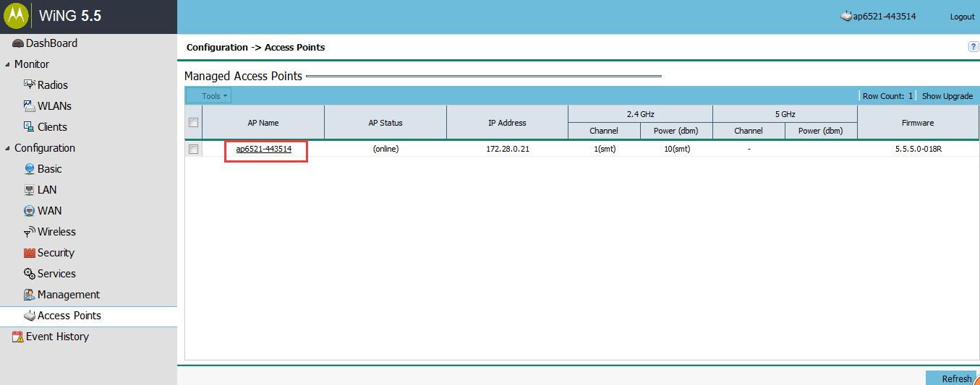Viewport: 980px width, 385px height.
Task: Click the Event History calendar icon
Action: pos(18,337)
